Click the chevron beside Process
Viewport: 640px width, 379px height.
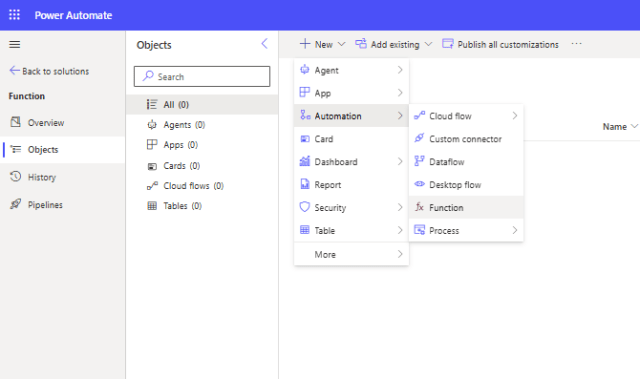point(515,230)
